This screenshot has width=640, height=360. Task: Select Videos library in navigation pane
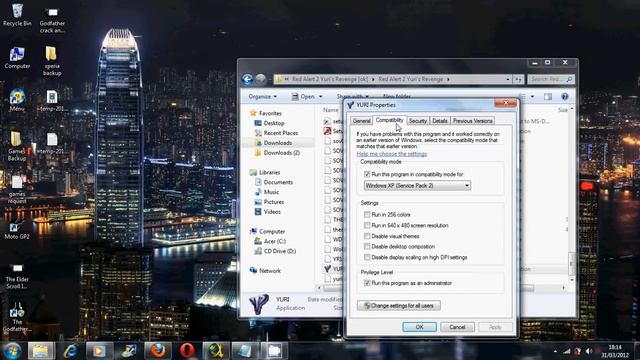click(x=267, y=212)
